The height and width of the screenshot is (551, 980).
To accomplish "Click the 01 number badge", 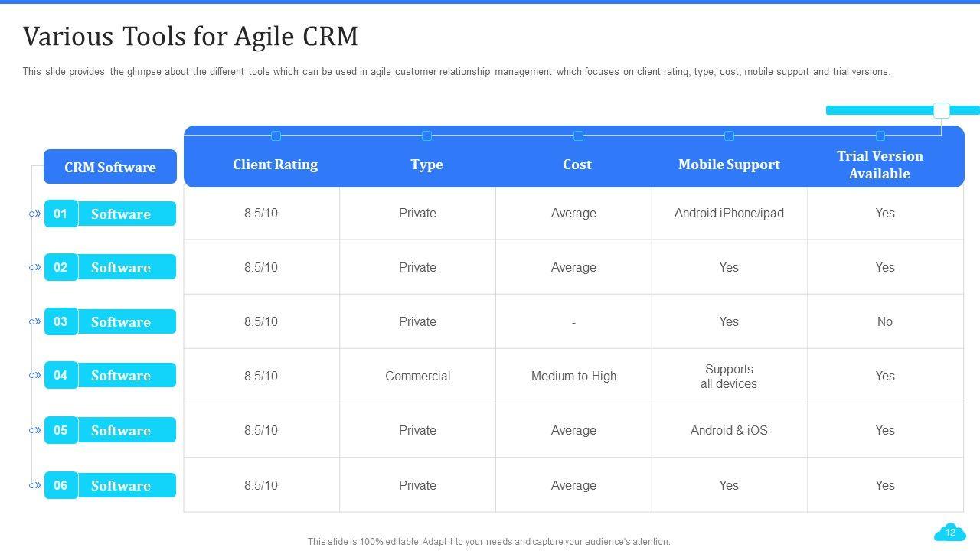I will pyautogui.click(x=60, y=214).
